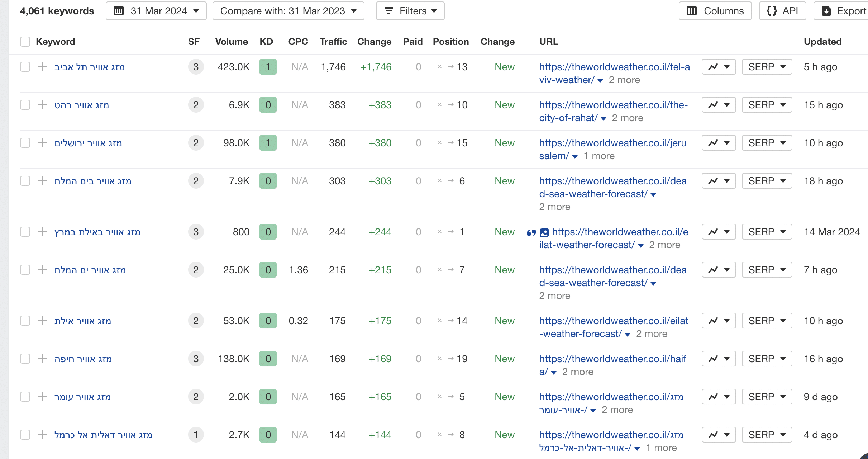Add מזג אוויר רהט keyword with plus icon

42,105
